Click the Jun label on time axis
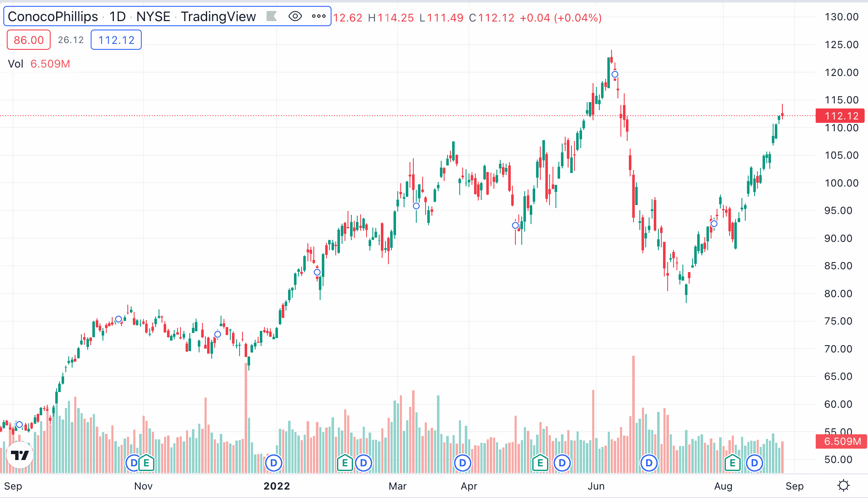 pyautogui.click(x=596, y=486)
